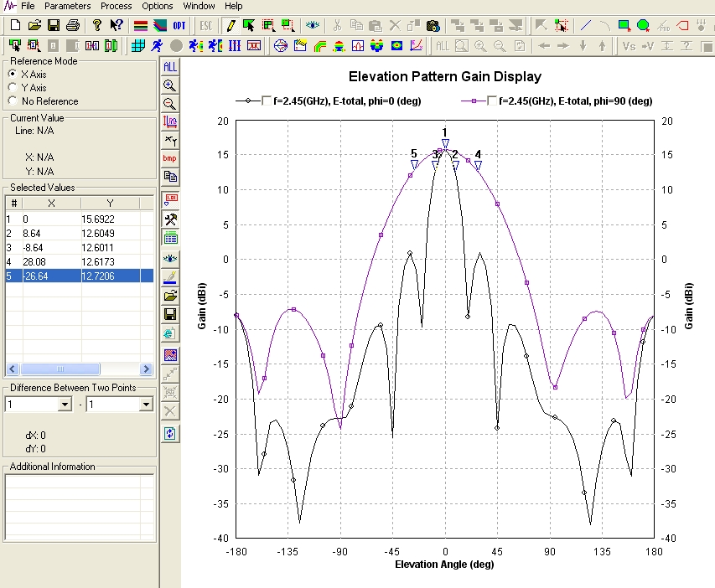
Task: Click the blue OPT optimization icon
Action: [179, 25]
